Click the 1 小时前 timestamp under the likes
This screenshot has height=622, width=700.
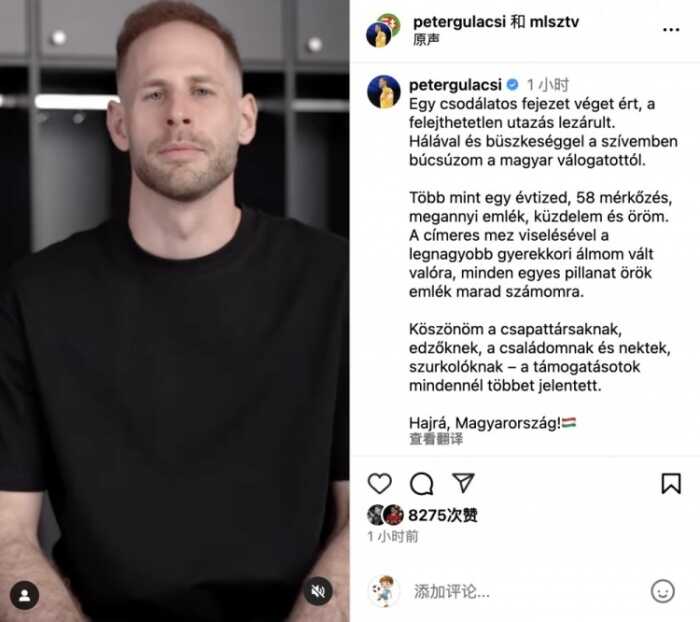pyautogui.click(x=392, y=537)
